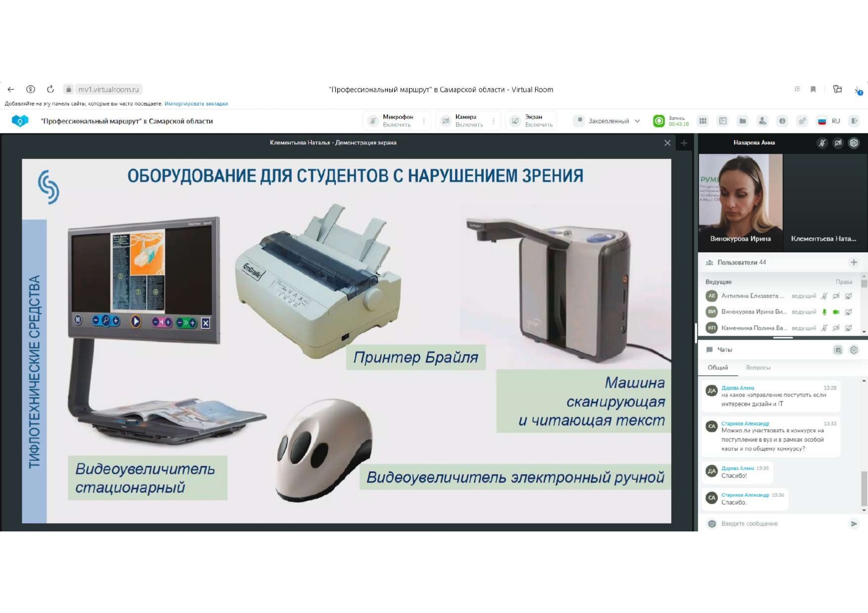
Task: Open the files folder icon in toolbar
Action: (x=742, y=121)
